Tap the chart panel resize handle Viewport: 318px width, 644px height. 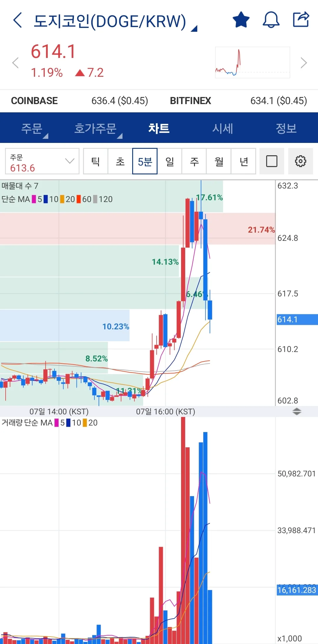click(297, 411)
